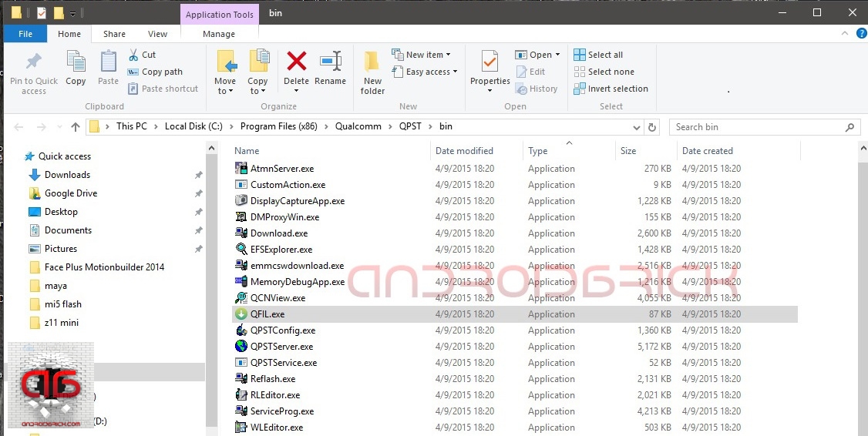This screenshot has height=436, width=868.
Task: Click the Refresh button beside address bar
Action: 653,127
